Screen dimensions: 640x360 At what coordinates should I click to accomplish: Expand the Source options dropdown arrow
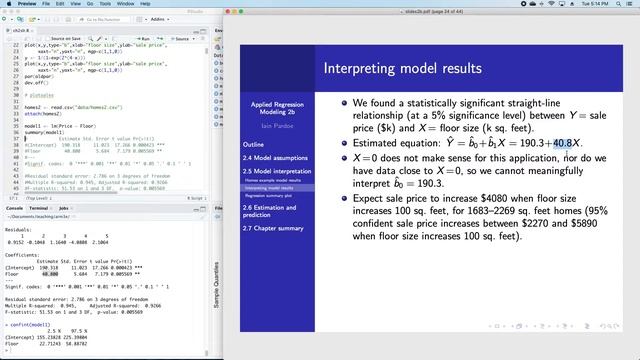[193, 39]
